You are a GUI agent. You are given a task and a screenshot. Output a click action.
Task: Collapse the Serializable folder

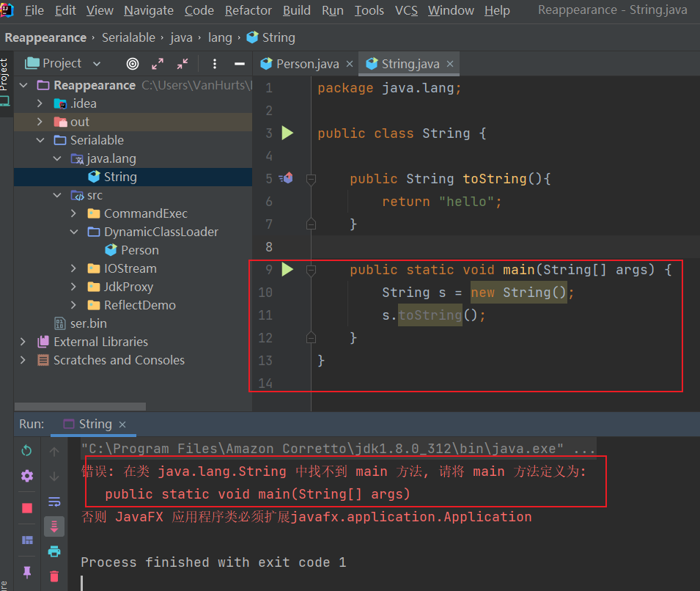click(x=40, y=139)
